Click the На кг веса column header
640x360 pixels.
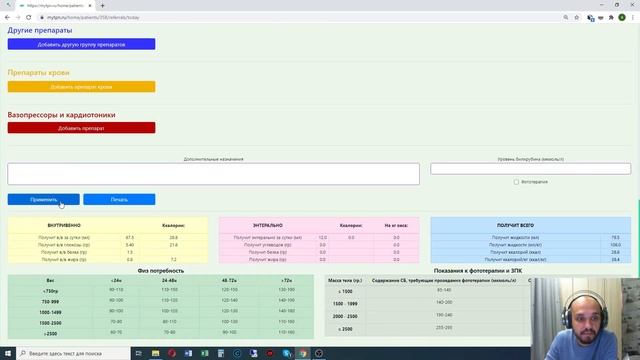pos(396,225)
